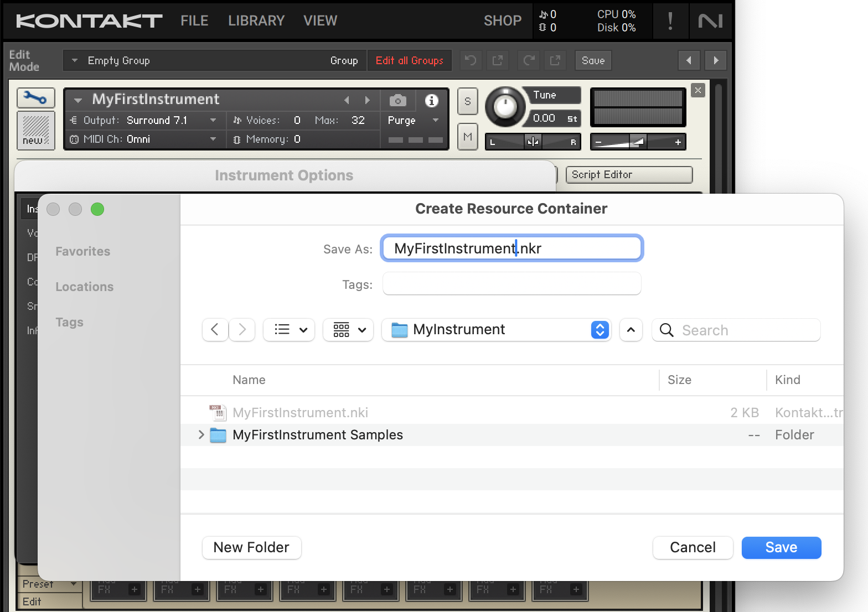868x612 pixels.
Task: Go back in the save dialog
Action: (215, 330)
